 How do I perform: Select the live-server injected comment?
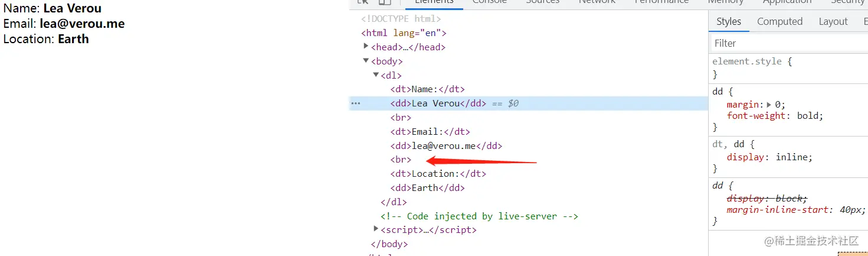tap(479, 216)
